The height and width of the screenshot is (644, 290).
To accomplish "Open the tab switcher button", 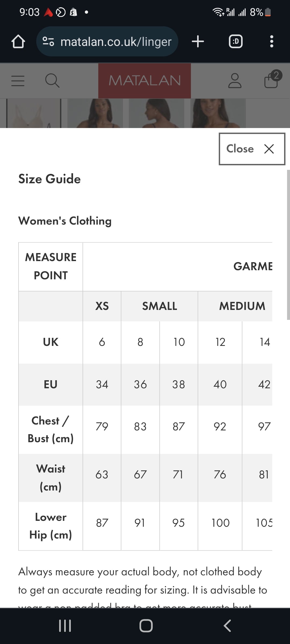I will coord(235,42).
